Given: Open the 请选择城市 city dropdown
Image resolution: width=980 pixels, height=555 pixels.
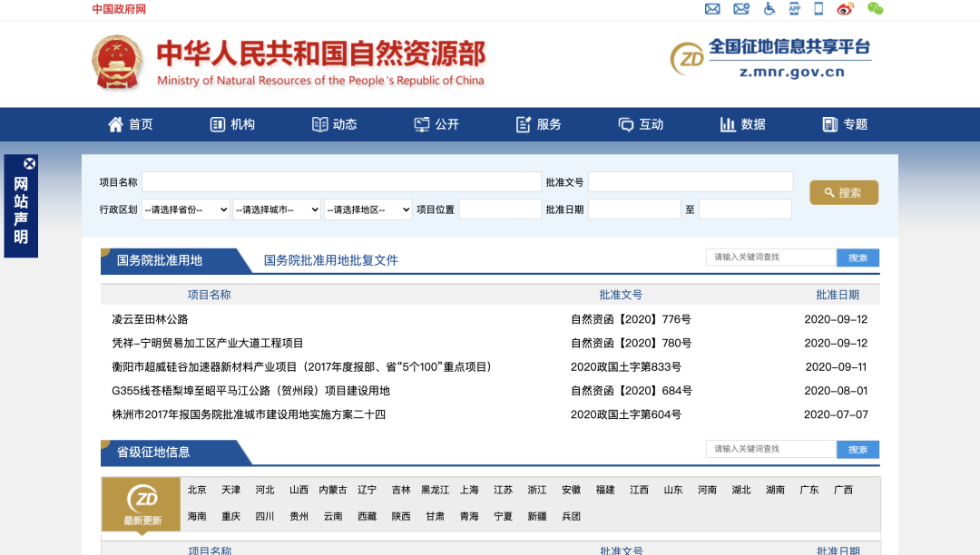Looking at the screenshot, I should click(x=278, y=209).
